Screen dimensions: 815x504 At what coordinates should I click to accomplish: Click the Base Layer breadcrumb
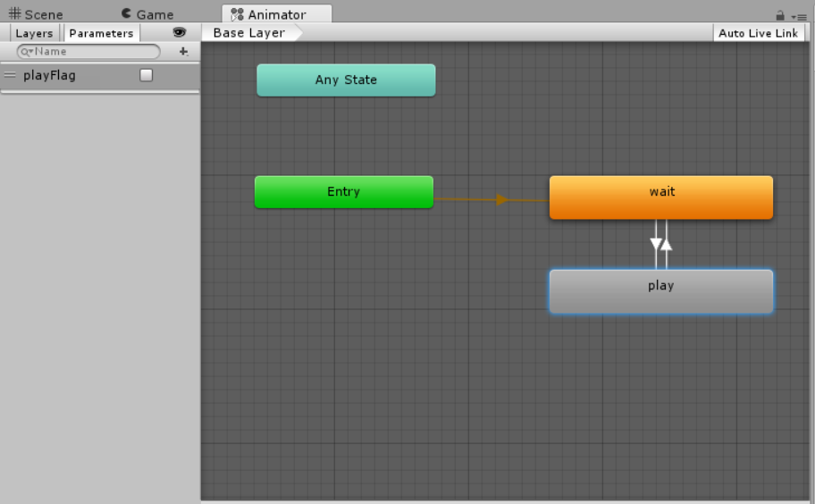(x=249, y=33)
